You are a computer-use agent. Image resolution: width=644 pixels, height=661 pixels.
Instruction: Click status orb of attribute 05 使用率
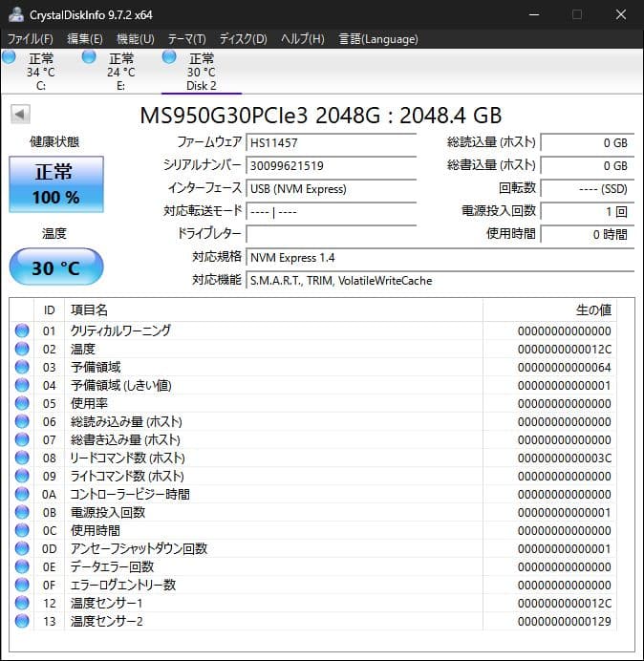[22, 403]
